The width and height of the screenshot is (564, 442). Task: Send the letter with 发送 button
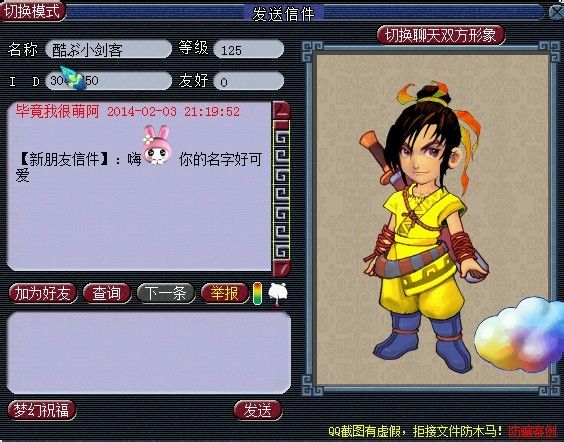point(258,410)
